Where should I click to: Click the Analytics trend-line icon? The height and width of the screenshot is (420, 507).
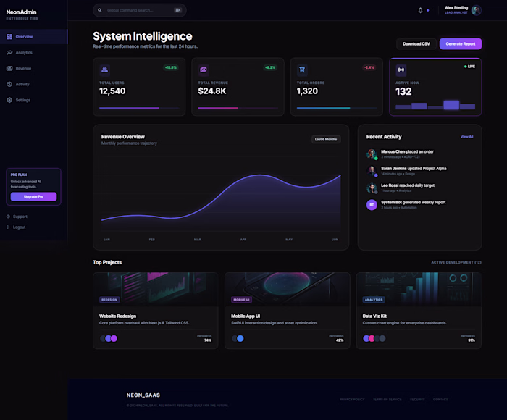(9, 52)
